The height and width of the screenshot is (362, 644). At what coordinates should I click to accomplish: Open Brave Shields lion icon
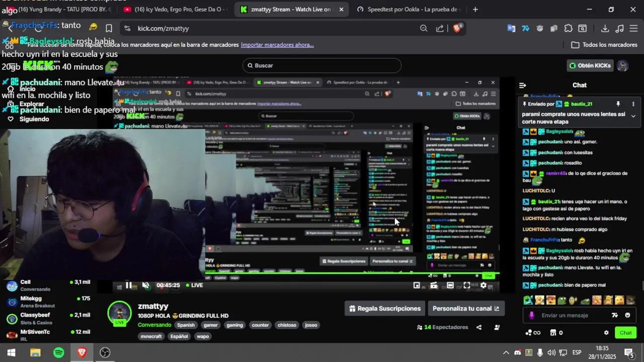tap(457, 28)
